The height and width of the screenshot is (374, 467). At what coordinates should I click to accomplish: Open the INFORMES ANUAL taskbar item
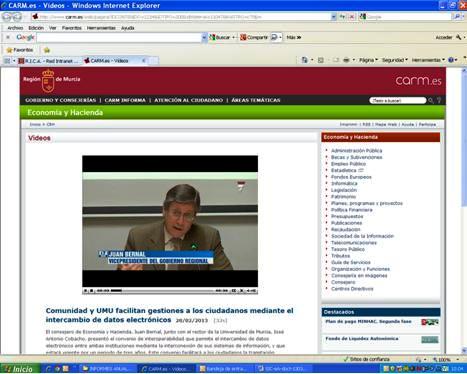coord(109,369)
